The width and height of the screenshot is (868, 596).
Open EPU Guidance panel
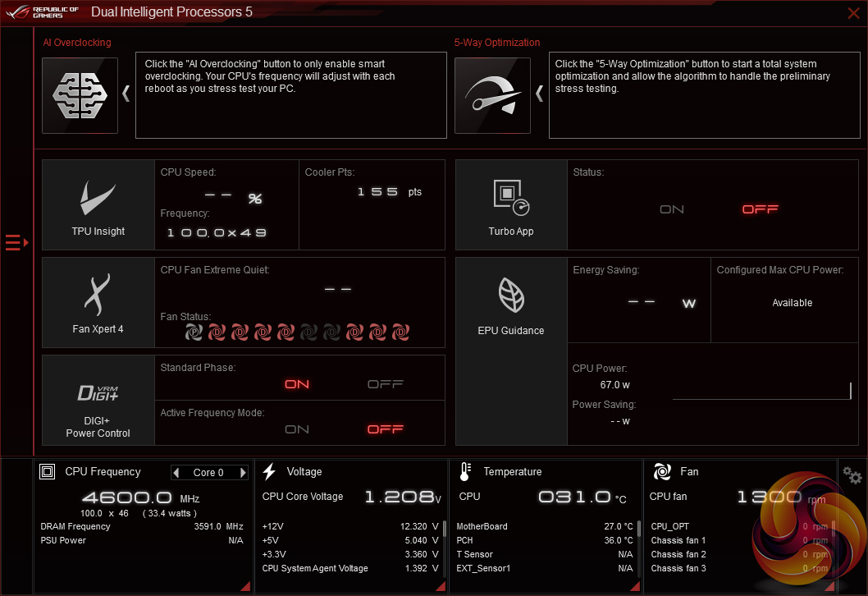click(511, 302)
